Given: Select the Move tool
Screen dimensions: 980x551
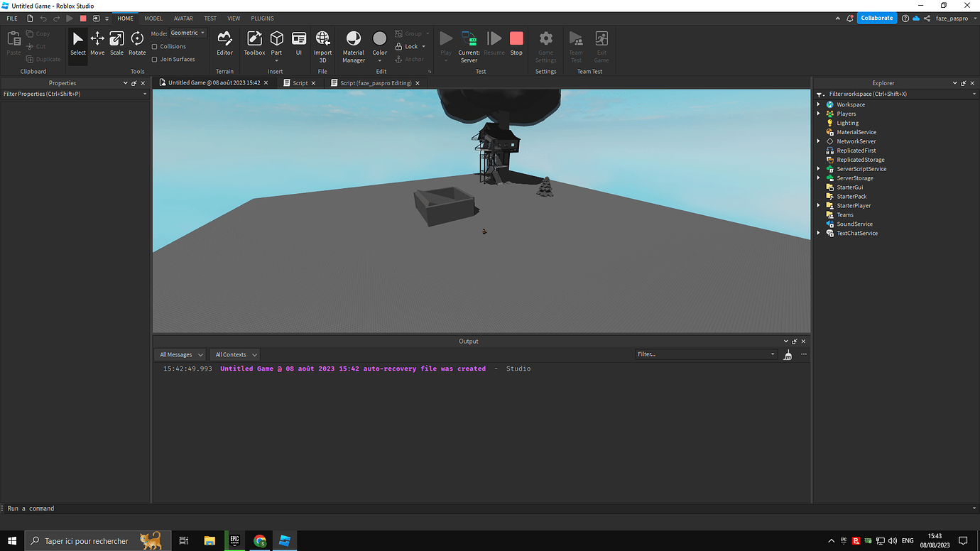Looking at the screenshot, I should (97, 44).
